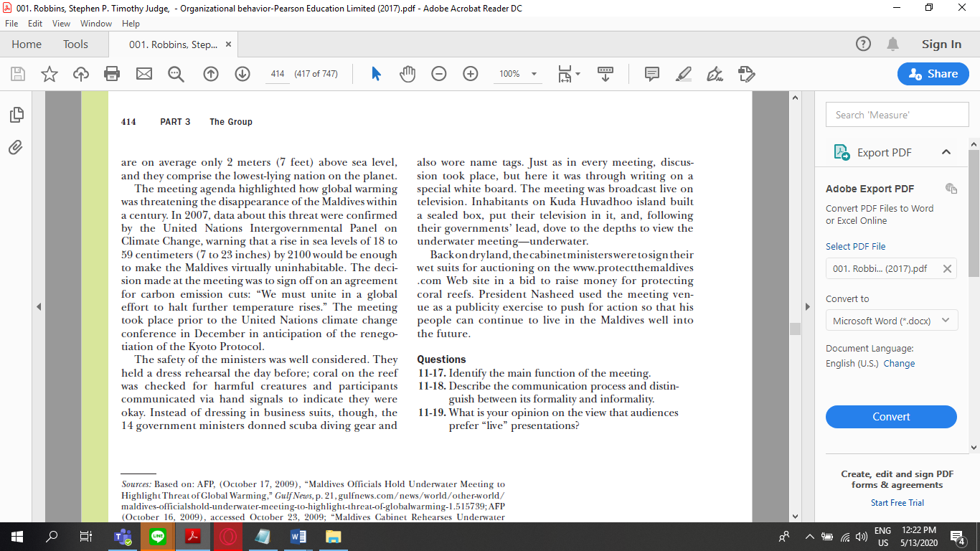Open notifications bell
Viewport: 980px width, 551px height.
click(892, 44)
